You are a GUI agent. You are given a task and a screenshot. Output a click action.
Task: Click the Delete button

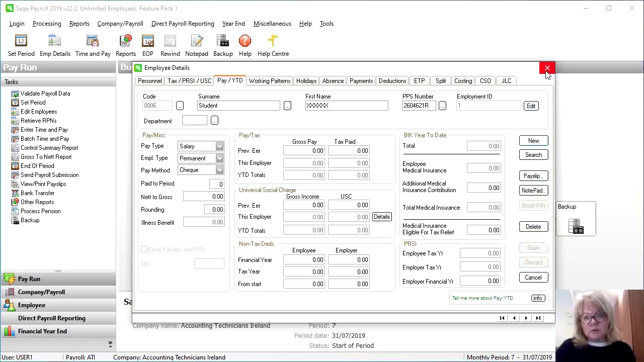point(533,227)
